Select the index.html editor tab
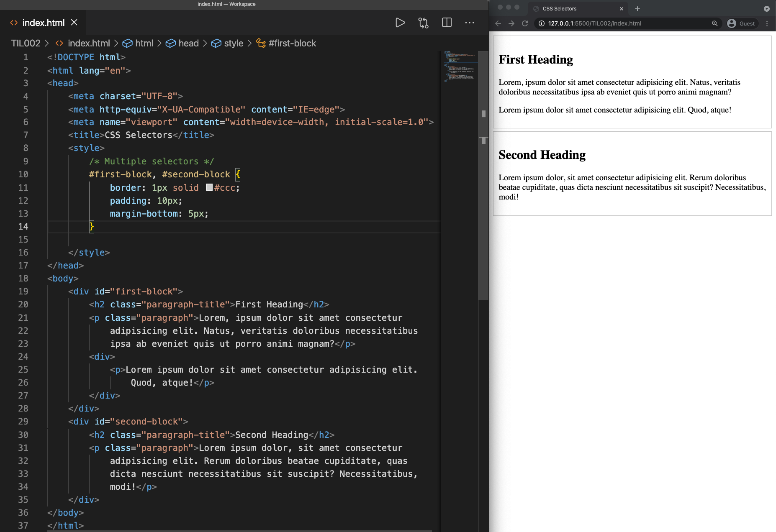The height and width of the screenshot is (532, 776). (44, 23)
